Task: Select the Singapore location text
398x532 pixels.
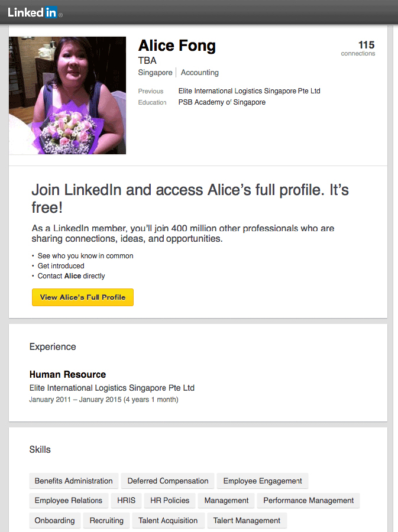Action: point(155,73)
